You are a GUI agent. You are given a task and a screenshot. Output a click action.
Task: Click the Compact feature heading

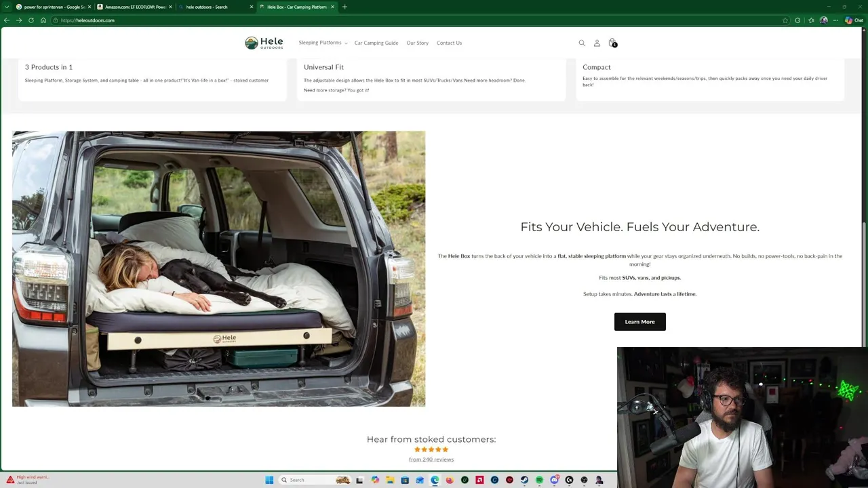coord(597,67)
